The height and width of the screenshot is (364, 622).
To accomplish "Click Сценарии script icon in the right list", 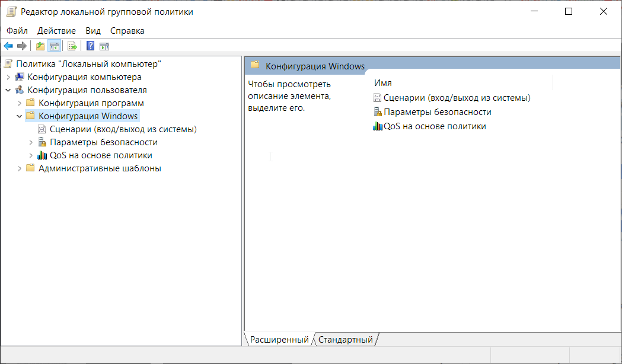I will pos(377,98).
